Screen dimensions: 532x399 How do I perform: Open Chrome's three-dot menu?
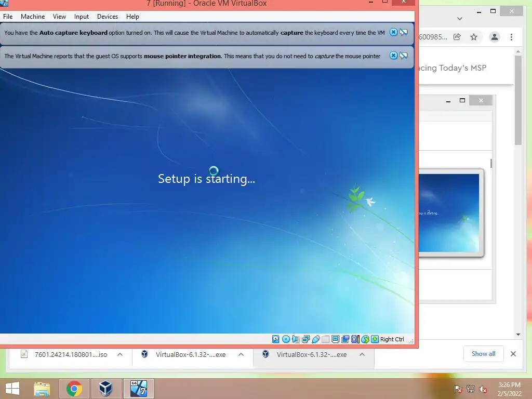click(511, 37)
